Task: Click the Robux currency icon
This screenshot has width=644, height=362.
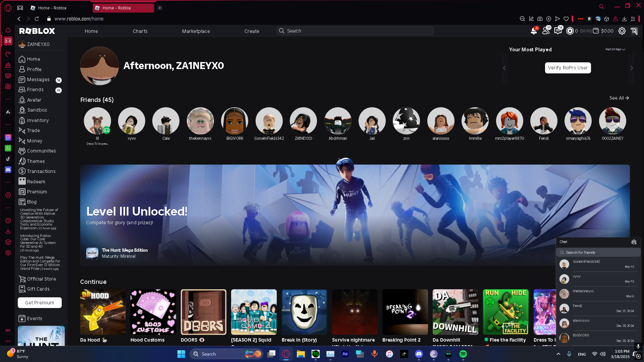Action: pyautogui.click(x=570, y=31)
